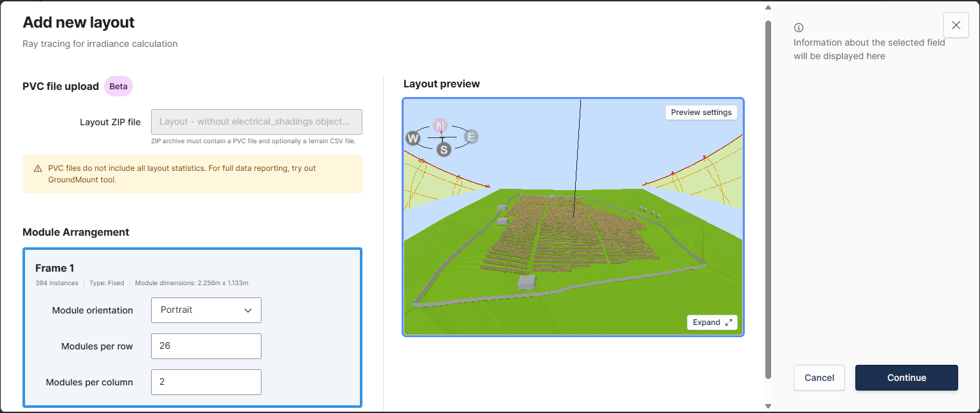The image size is (980, 413).
Task: Click the warning triangle icon in PVC notice
Action: click(38, 169)
